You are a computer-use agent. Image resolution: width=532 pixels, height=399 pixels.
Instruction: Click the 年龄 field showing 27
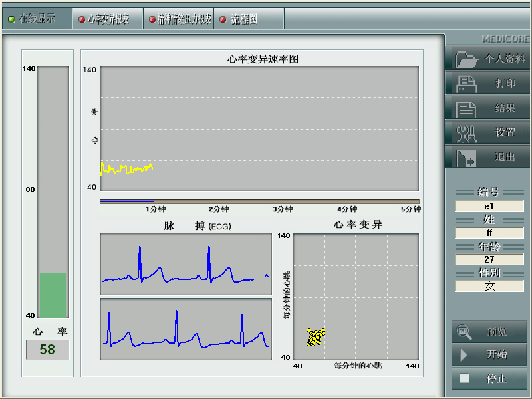coord(489,259)
